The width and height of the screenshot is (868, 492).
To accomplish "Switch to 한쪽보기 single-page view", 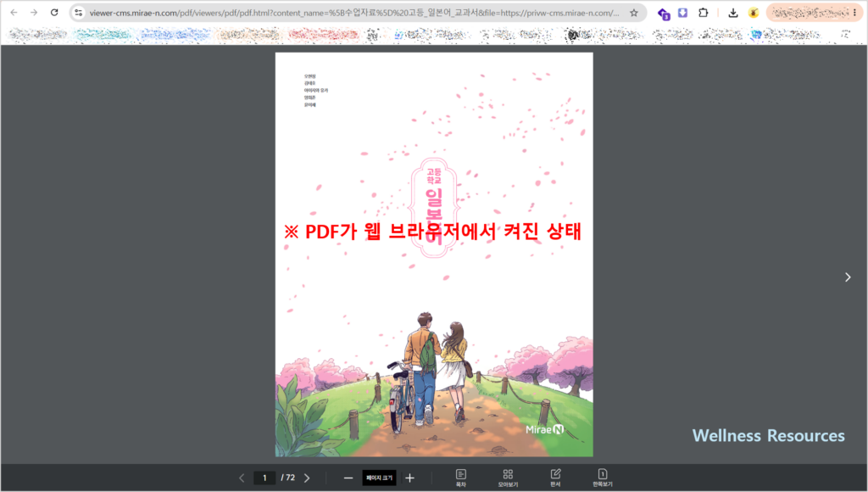I will point(603,478).
